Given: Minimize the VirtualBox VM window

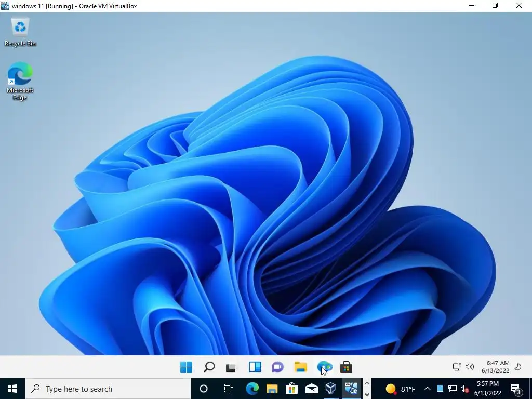Looking at the screenshot, I should pyautogui.click(x=472, y=6).
